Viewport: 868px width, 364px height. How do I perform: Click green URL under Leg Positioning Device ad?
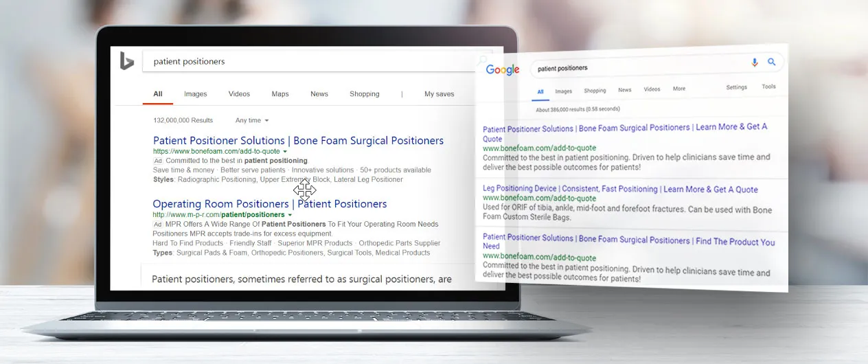click(539, 198)
